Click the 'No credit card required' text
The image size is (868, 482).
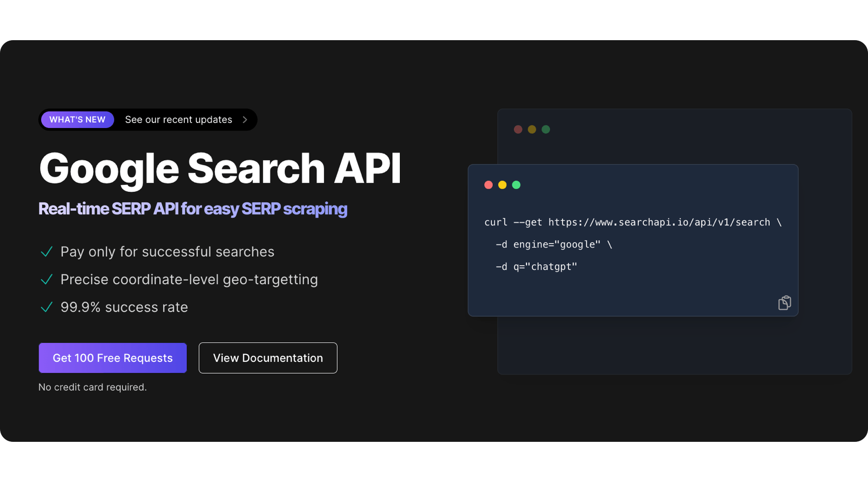[x=92, y=387]
